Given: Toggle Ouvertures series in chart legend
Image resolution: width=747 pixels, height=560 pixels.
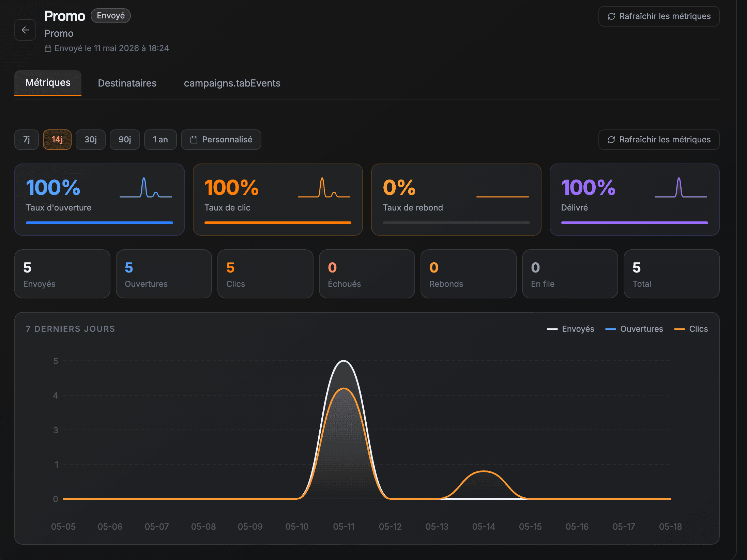Looking at the screenshot, I should 634,329.
